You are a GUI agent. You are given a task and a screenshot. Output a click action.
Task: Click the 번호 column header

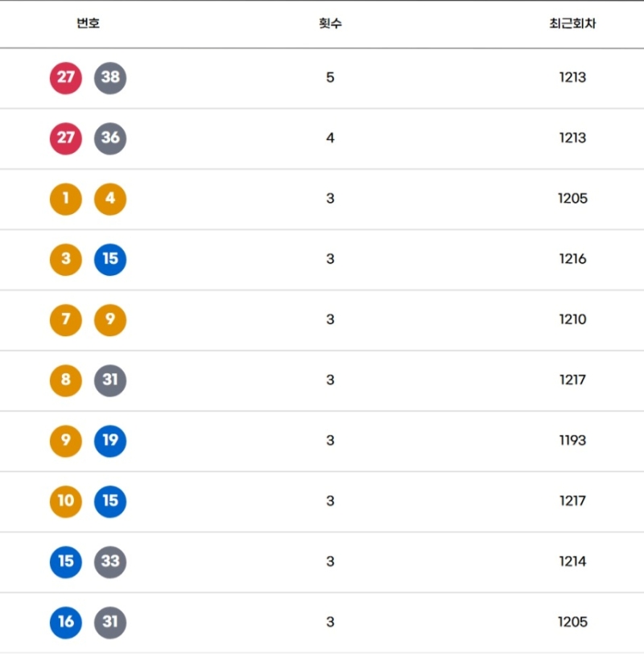[x=88, y=23]
